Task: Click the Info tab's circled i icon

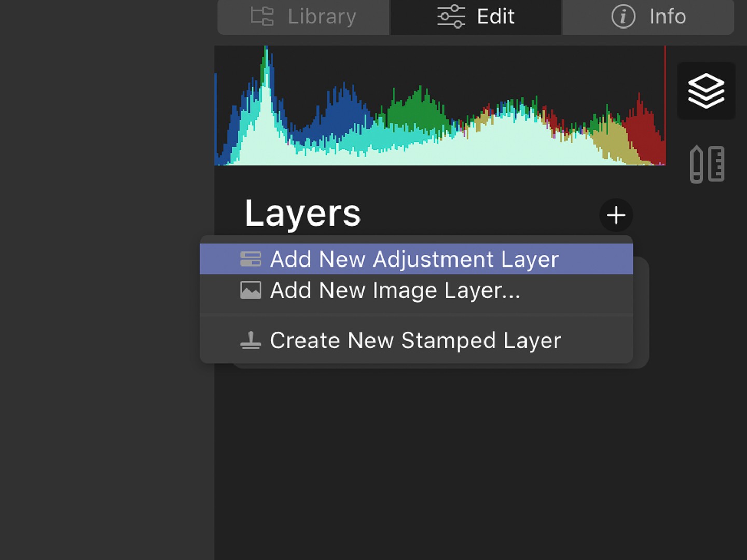Action: click(x=623, y=17)
